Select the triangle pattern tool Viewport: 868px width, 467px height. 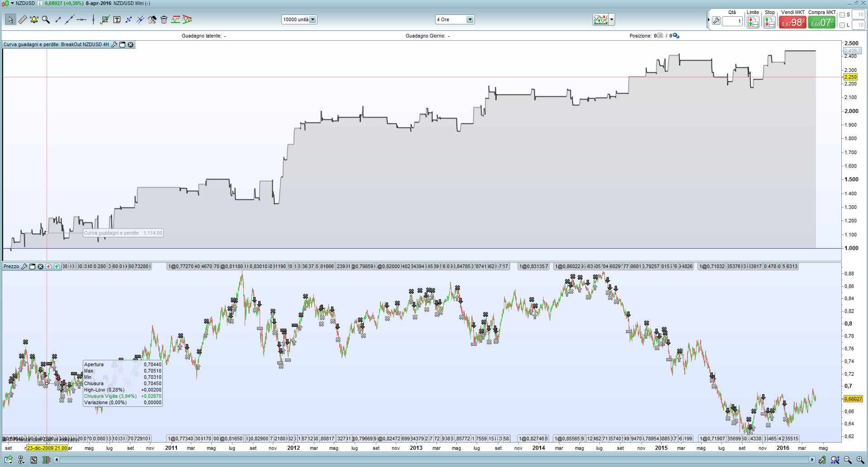click(x=187, y=19)
